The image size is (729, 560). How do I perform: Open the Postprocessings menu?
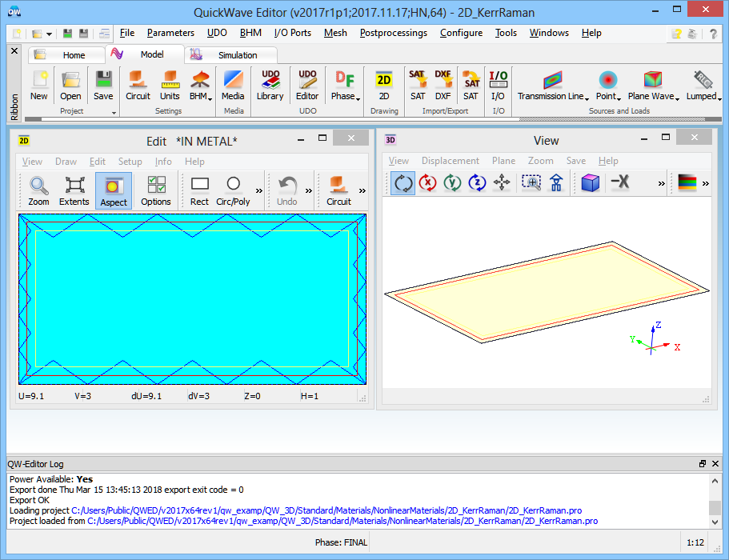tap(393, 33)
